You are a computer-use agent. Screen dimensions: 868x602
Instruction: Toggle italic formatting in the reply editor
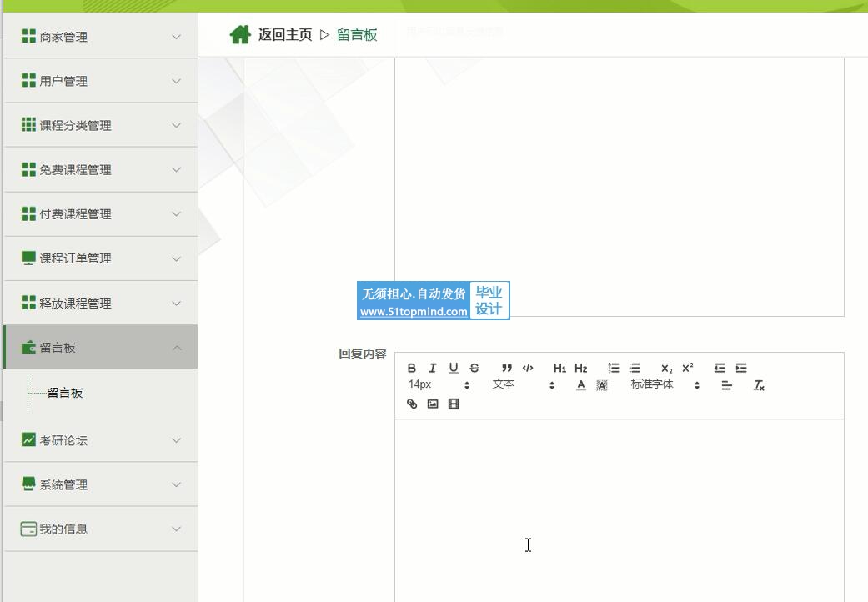[x=433, y=368]
